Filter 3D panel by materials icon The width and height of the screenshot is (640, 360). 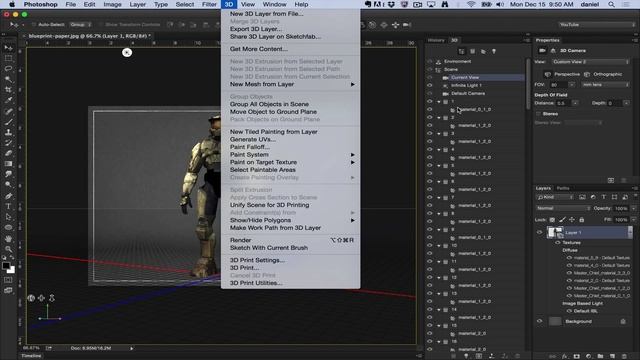[483, 51]
